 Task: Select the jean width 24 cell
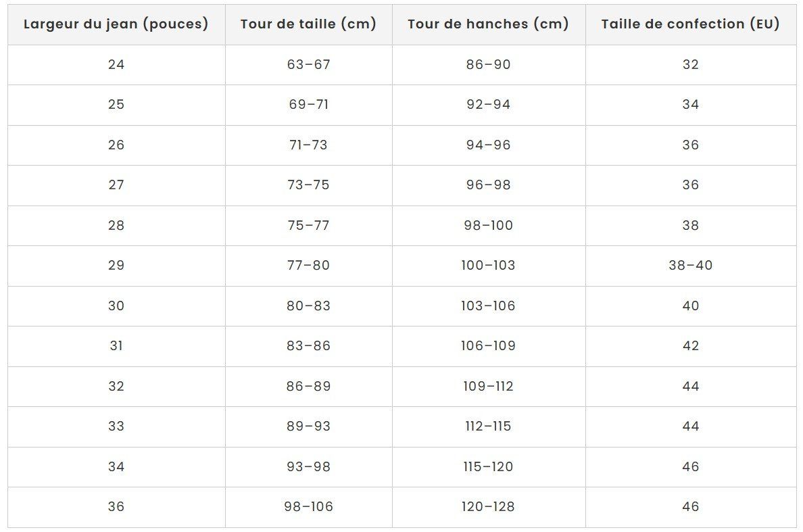point(116,64)
